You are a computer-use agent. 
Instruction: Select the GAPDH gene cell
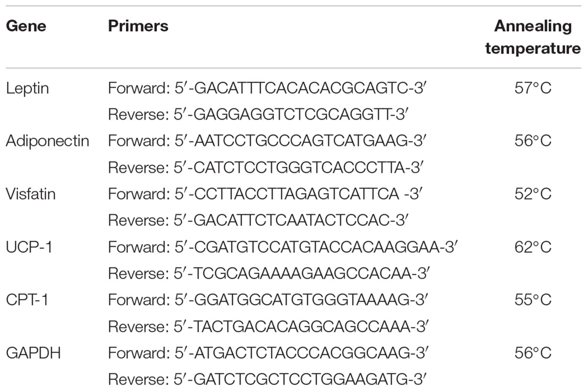click(33, 353)
